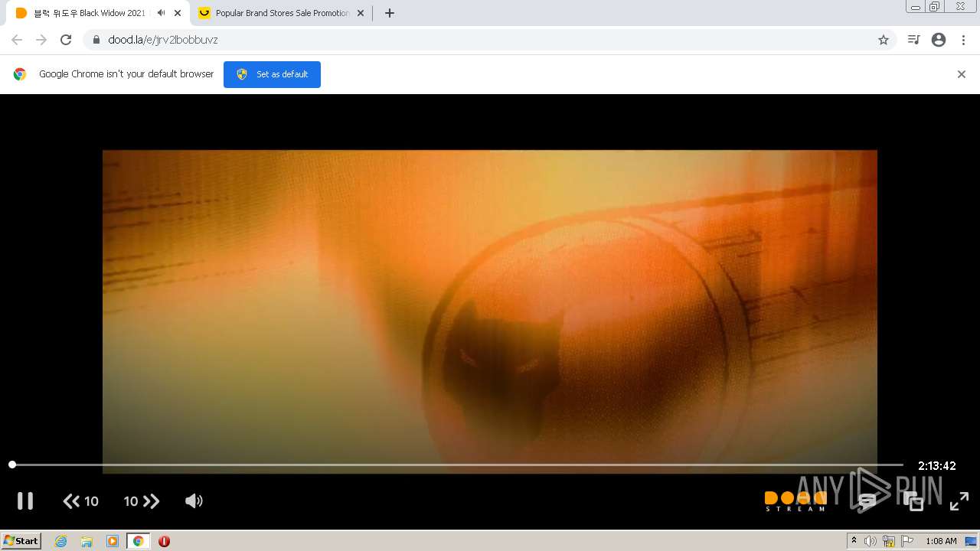This screenshot has height=551, width=980.
Task: View site information padlock
Action: pos(96,40)
